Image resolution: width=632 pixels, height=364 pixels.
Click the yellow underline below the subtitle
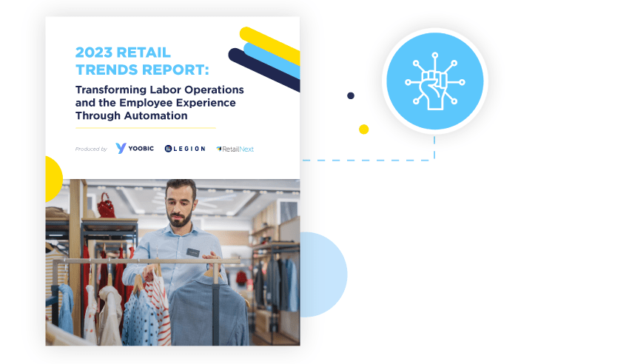(x=145, y=128)
